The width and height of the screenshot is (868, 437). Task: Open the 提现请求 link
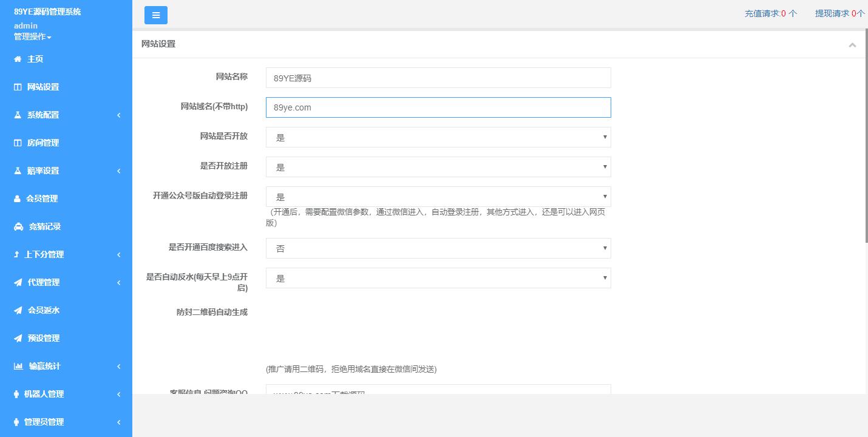pyautogui.click(x=840, y=13)
